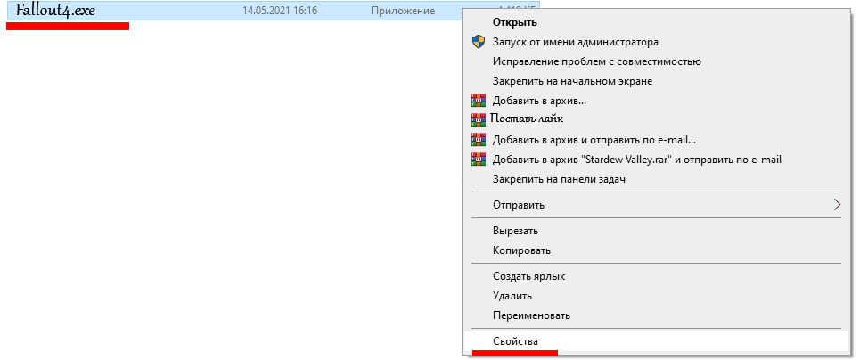Screen dimensions: 868x360
Task: Click the date 14.05.2021 16:16 cell
Action: coord(280,11)
